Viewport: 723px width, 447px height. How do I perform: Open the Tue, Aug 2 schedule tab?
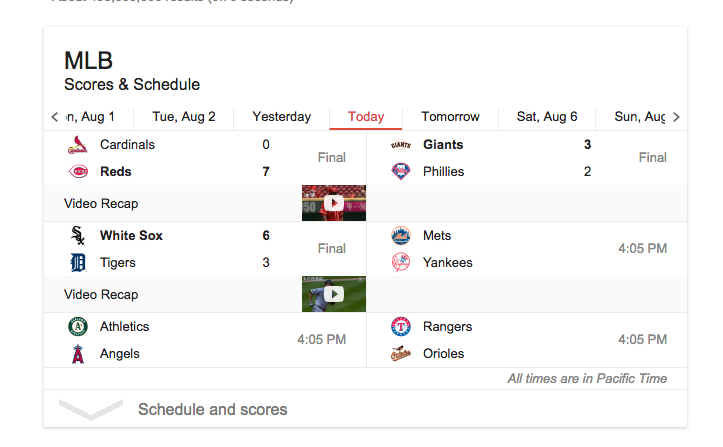point(184,117)
